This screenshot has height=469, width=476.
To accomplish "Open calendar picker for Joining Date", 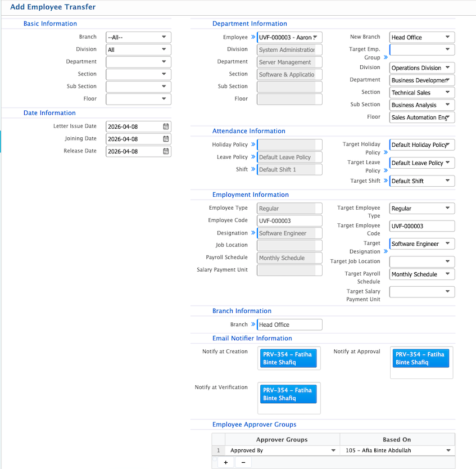I will [x=166, y=139].
